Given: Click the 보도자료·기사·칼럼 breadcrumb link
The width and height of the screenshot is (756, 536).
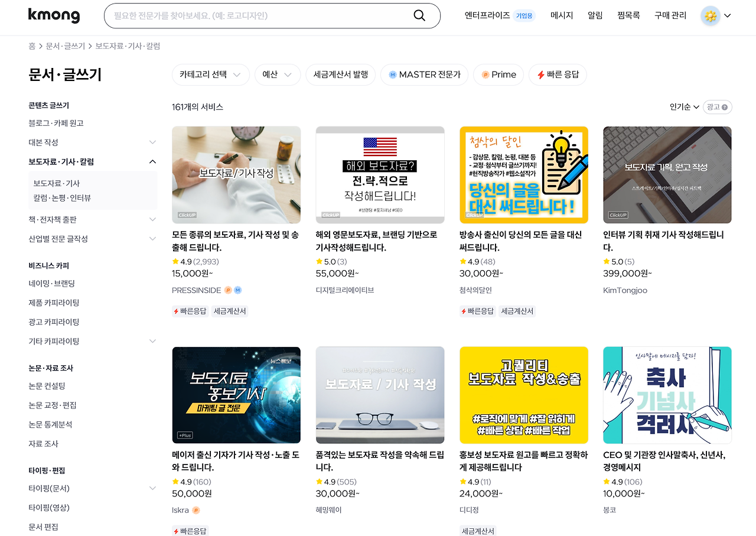Looking at the screenshot, I should point(128,46).
